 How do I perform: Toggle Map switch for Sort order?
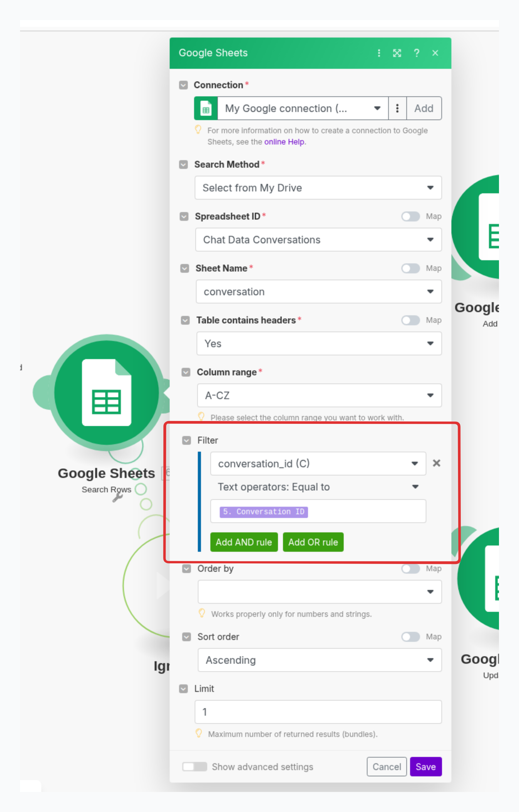pos(411,637)
